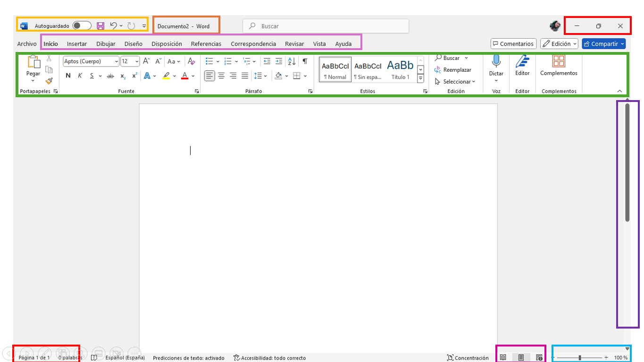This screenshot has height=362, width=644.
Task: Toggle the Autoguardado switch
Action: click(x=82, y=26)
